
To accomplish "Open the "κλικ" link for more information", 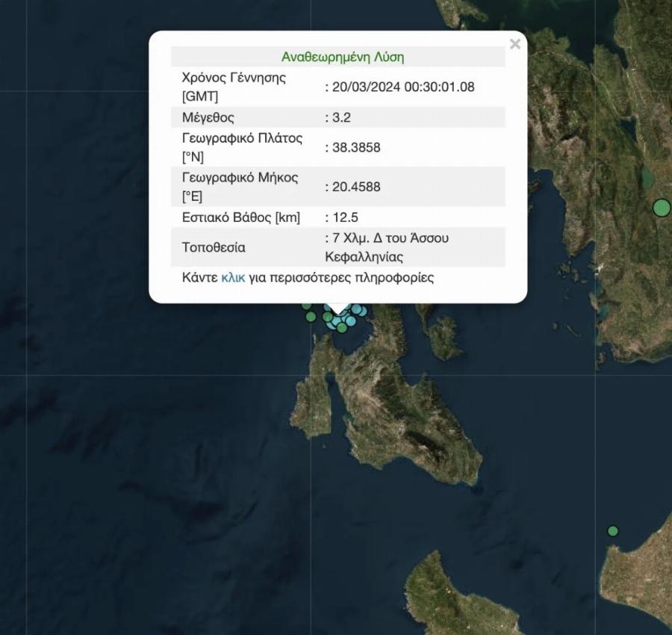I will click(233, 277).
